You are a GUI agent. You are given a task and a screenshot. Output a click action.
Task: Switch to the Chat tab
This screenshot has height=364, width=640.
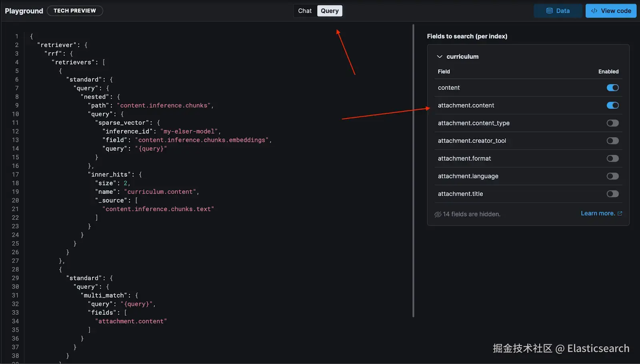coord(305,11)
